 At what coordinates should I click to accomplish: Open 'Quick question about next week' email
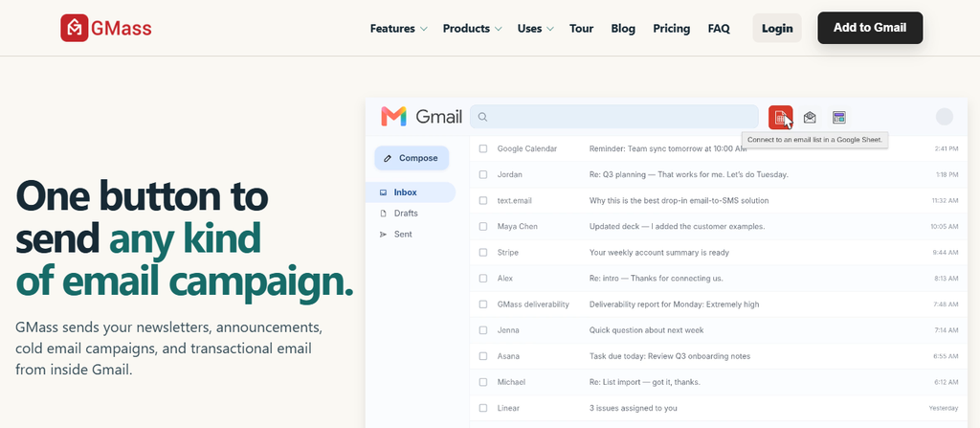click(x=646, y=330)
